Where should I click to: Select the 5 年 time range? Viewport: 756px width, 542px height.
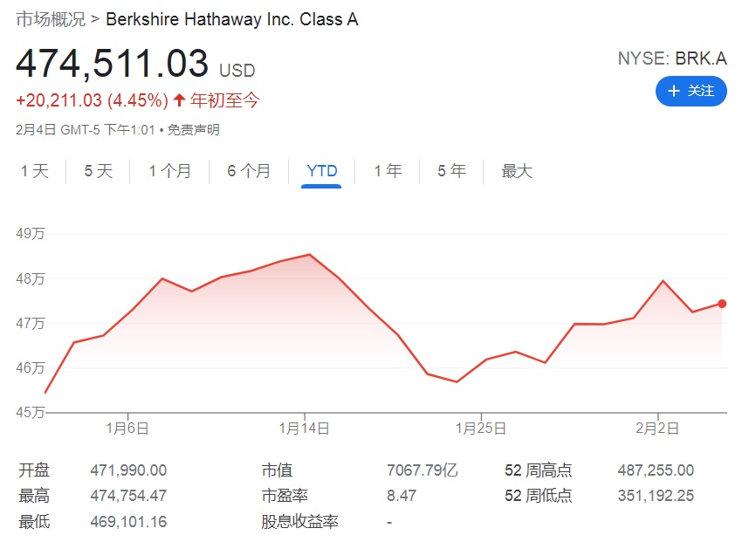point(451,171)
